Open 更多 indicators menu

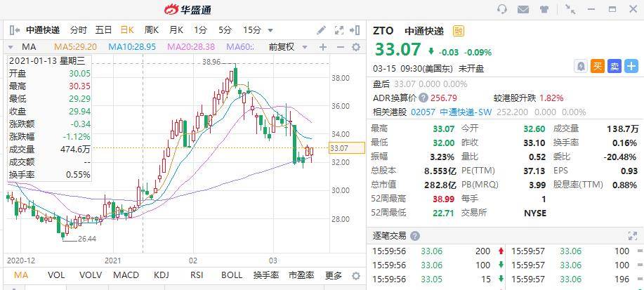tap(333, 275)
